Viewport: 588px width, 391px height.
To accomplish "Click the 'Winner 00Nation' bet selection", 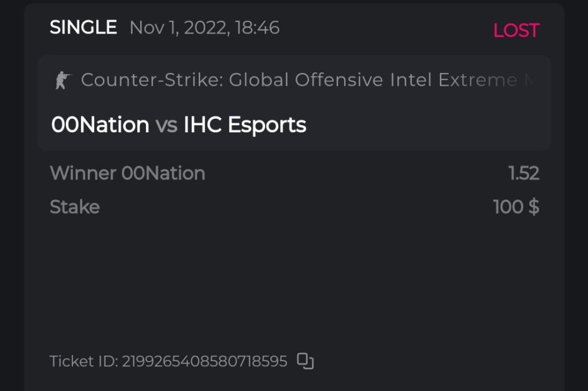I will tap(127, 173).
